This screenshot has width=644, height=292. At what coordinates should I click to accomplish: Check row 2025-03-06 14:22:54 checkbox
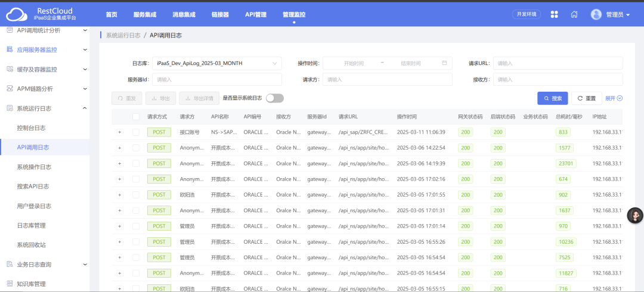point(136,148)
